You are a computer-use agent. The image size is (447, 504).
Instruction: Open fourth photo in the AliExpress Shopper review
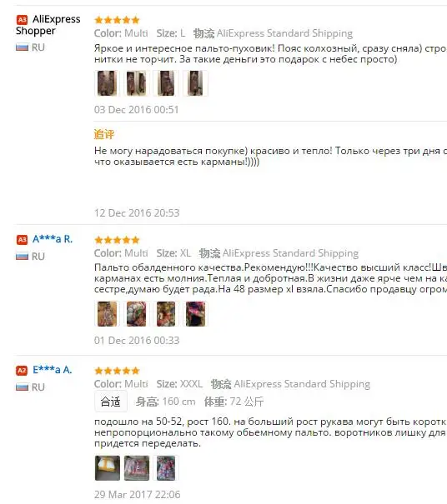click(x=195, y=83)
